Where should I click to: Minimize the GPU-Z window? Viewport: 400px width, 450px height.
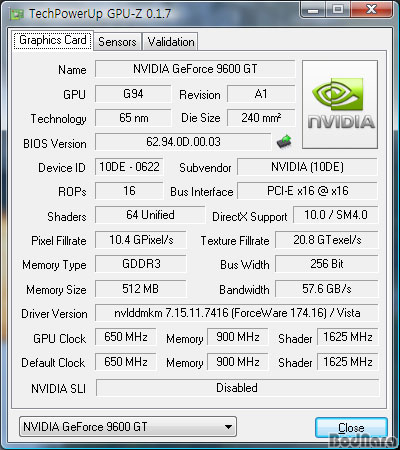(313, 10)
